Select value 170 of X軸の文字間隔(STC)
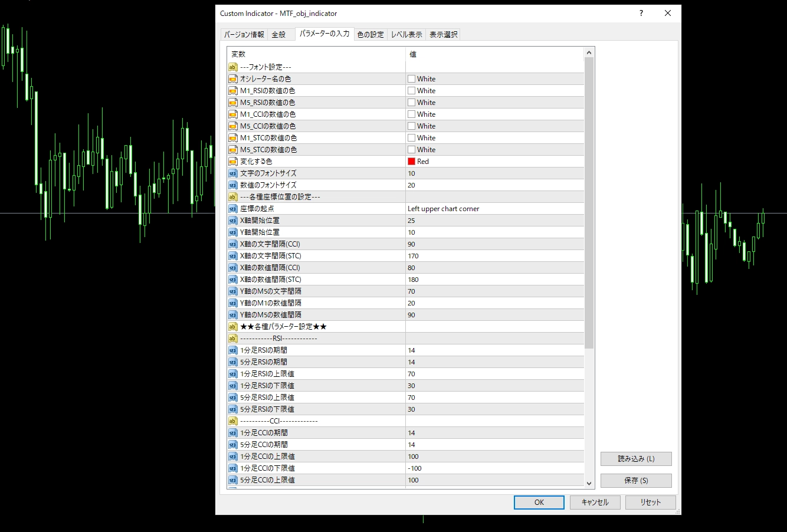 click(413, 256)
